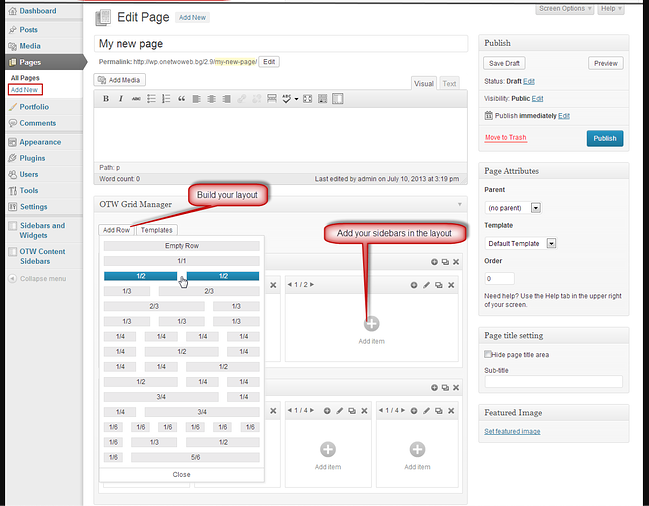The height and width of the screenshot is (506, 649).
Task: Open the Plugins menu item
Action: [32, 158]
